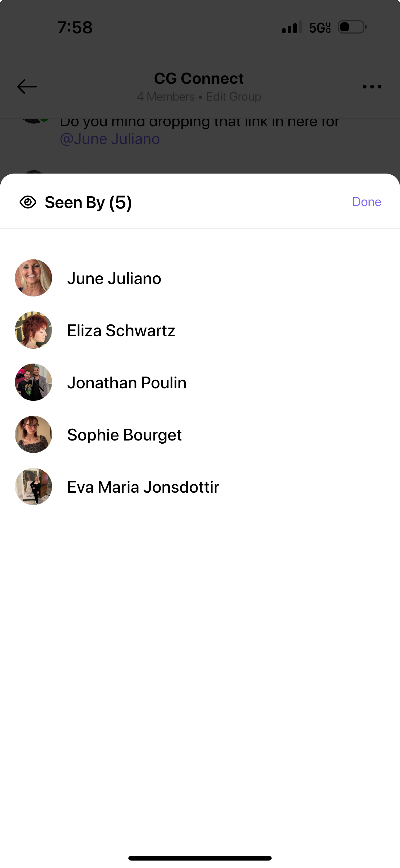This screenshot has height=868, width=400.
Task: Tap the @June Juliano mention
Action: 110,139
